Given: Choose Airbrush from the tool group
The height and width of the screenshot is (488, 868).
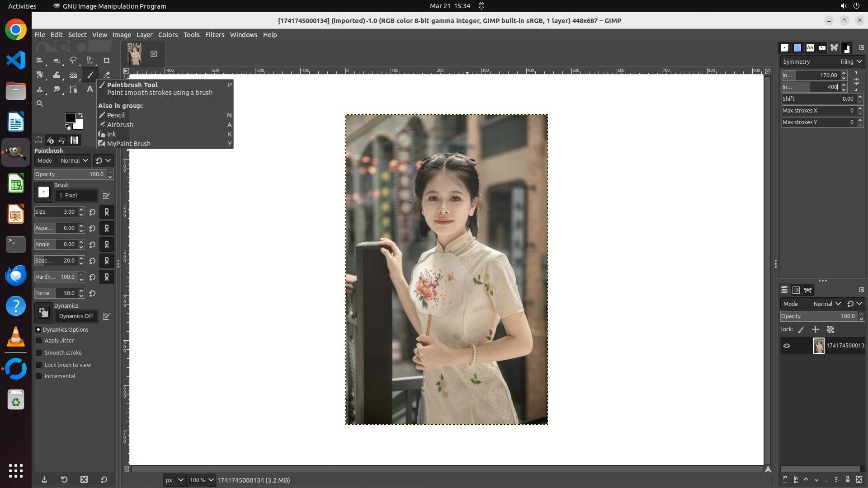Looking at the screenshot, I should [x=120, y=125].
